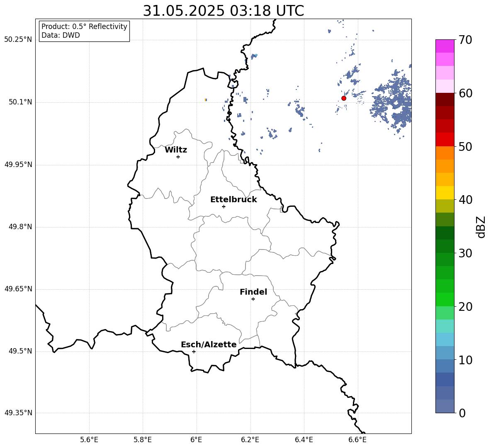
Task: Click the 70 tick on colorbar
Action: pos(466,40)
